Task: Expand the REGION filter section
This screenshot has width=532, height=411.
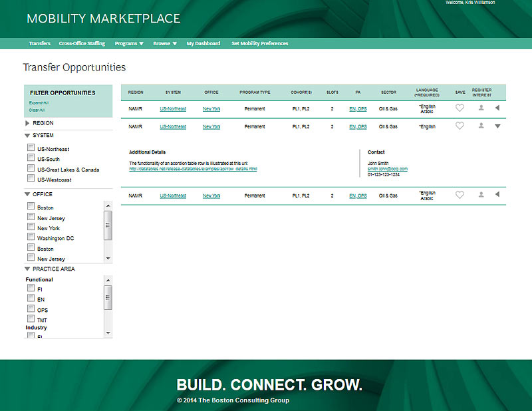Action: pyautogui.click(x=27, y=123)
